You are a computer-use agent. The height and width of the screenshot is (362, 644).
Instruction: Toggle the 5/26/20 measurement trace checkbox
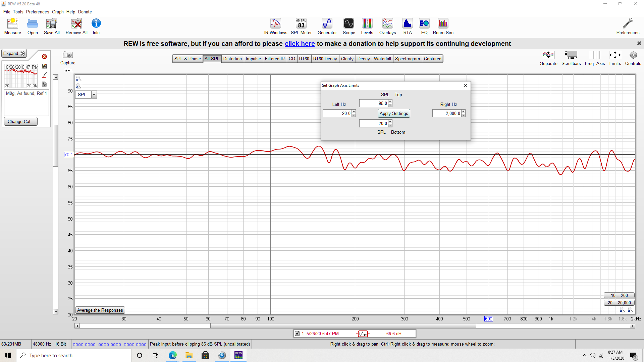[297, 334]
